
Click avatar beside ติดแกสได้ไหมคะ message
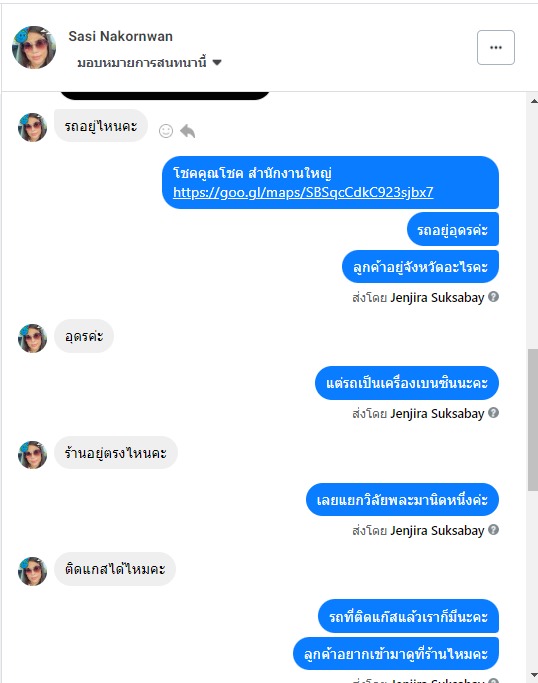click(x=32, y=571)
